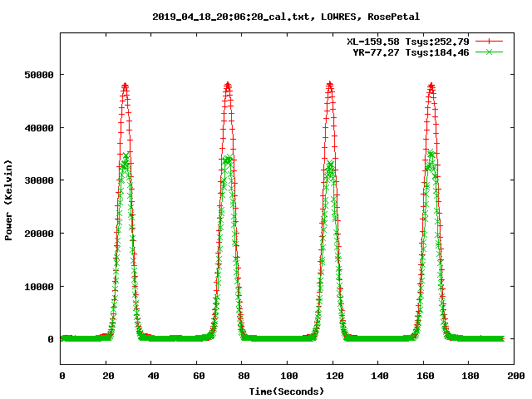Click the green peak top near 118 seconds
The width and height of the screenshot is (532, 399).
330,165
